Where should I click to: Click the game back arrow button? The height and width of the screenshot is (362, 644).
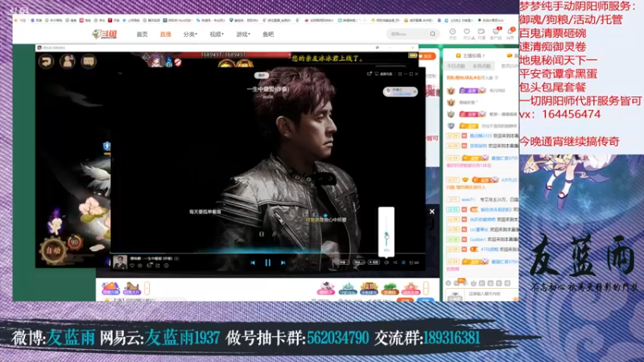click(x=47, y=62)
